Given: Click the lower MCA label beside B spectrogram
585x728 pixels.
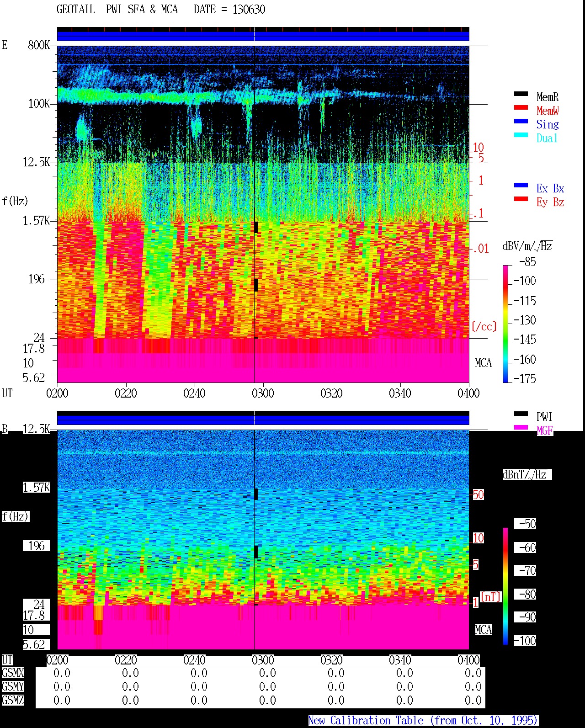Looking at the screenshot, I should coord(483,630).
